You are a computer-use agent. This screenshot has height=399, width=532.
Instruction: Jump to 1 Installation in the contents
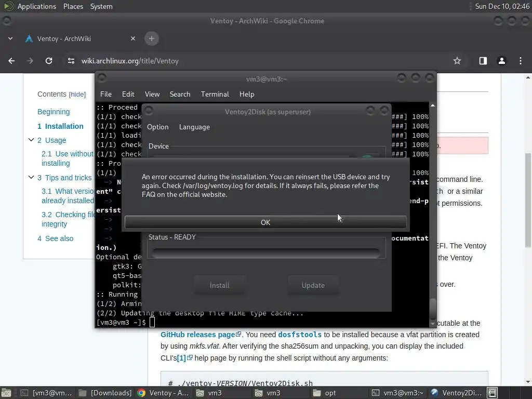60,126
